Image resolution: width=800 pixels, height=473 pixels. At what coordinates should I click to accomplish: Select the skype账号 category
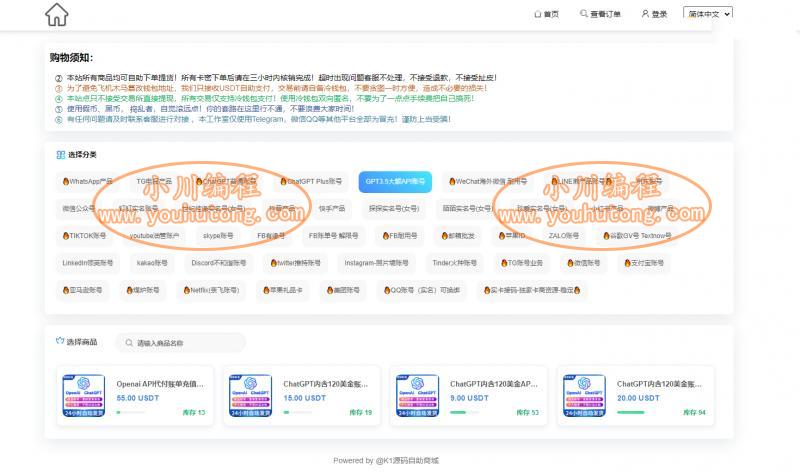coord(218,236)
